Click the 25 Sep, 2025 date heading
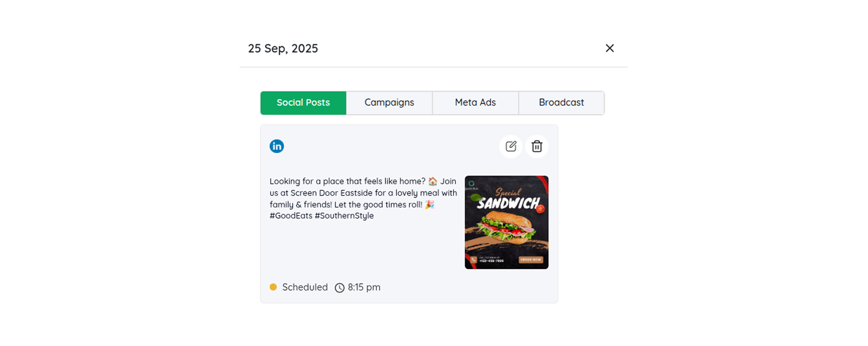 (283, 49)
